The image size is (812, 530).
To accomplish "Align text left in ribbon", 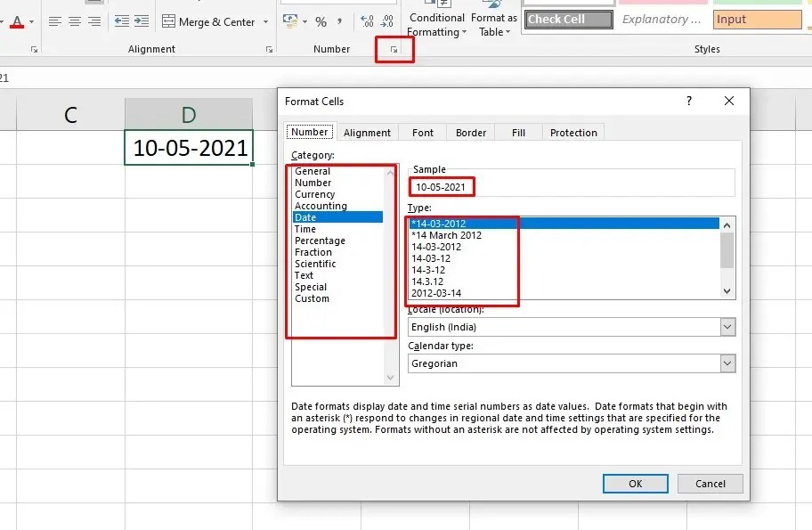I will [55, 21].
